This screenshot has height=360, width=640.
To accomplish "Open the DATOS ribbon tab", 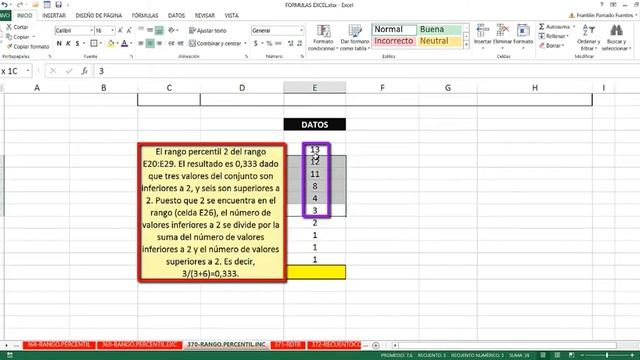I will click(x=176, y=16).
